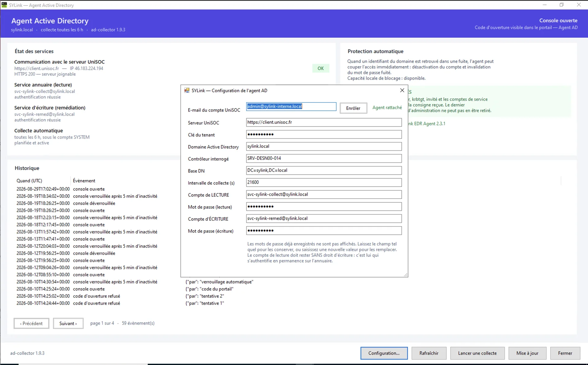Click the "Protection automatique" heading
This screenshot has height=365, width=588.
pyautogui.click(x=375, y=51)
